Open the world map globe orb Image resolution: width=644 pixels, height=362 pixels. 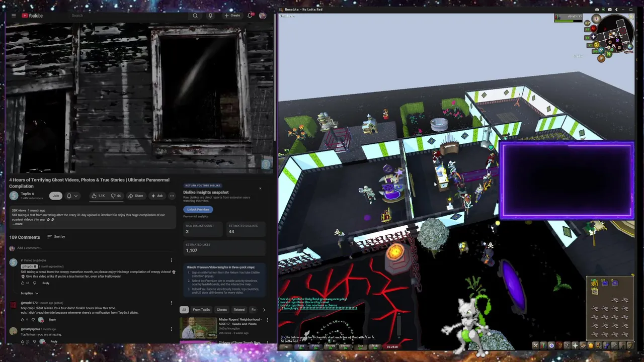click(x=630, y=47)
